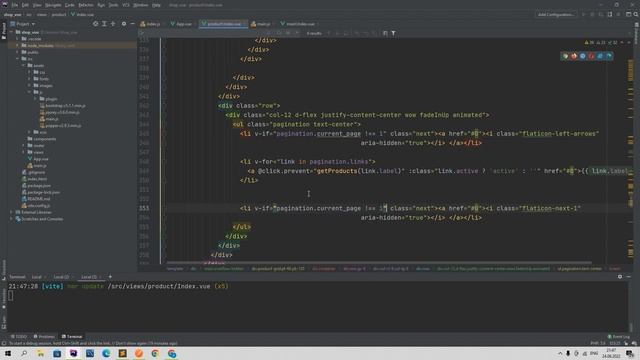
Task: Open the Refactor menu
Action: pos(86,5)
